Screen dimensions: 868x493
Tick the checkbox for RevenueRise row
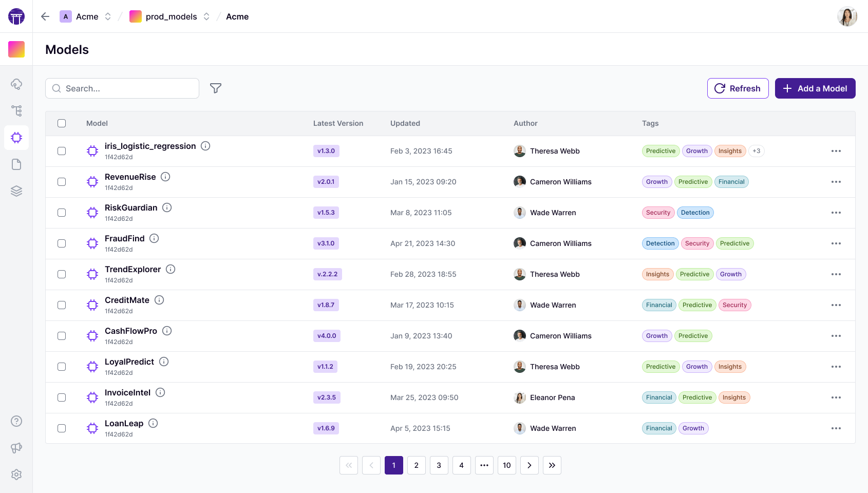[62, 182]
